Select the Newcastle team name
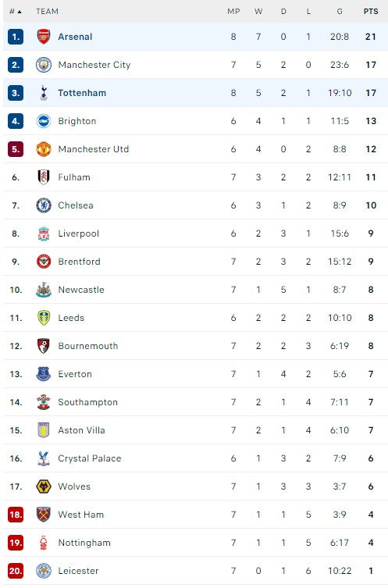Viewport: 388px width, 588px height. point(81,290)
